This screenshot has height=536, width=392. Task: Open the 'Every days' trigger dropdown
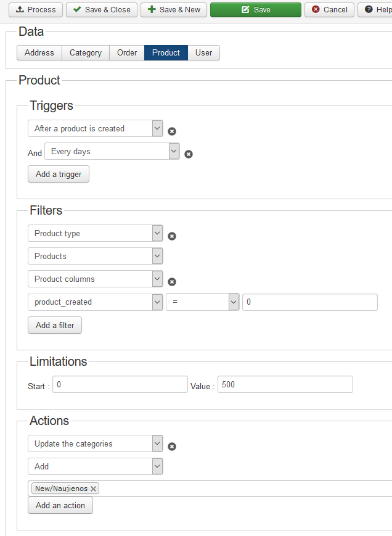(x=112, y=152)
